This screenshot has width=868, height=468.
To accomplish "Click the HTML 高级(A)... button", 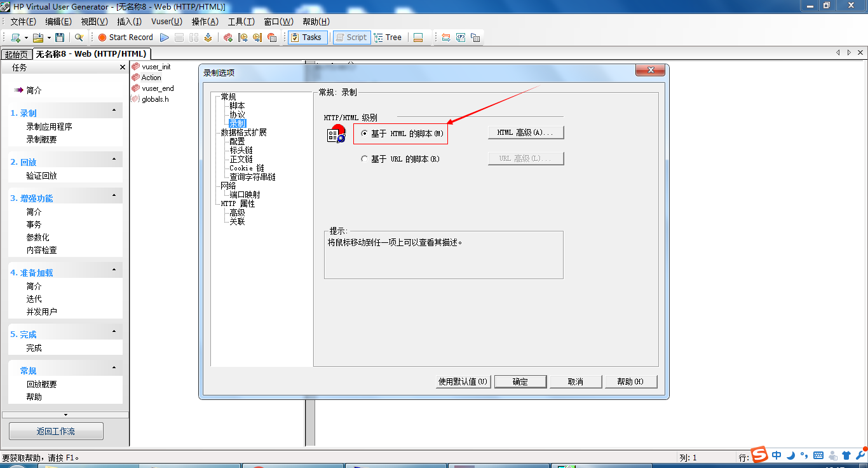I will point(526,133).
